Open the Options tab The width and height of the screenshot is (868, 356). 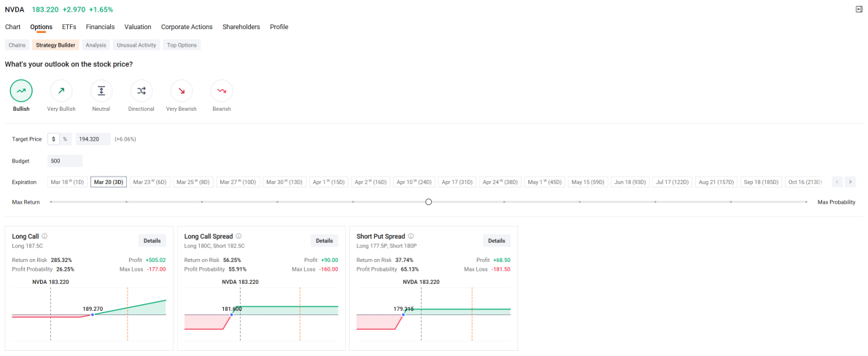pyautogui.click(x=42, y=26)
